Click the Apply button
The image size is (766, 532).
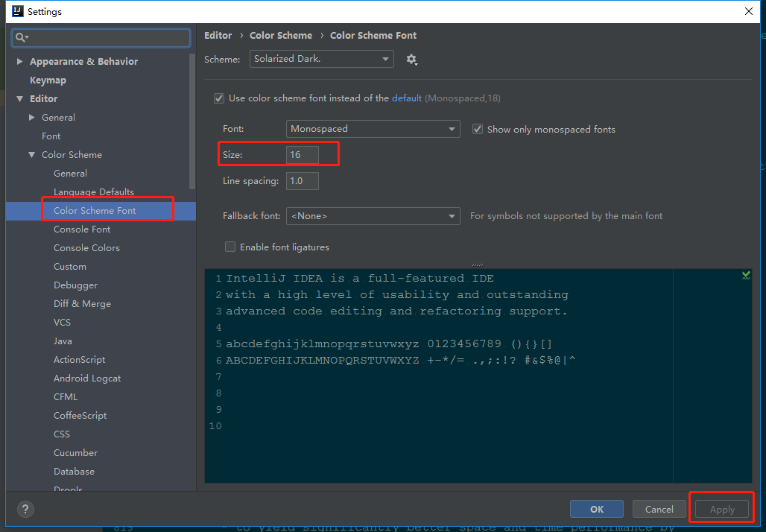click(x=721, y=509)
